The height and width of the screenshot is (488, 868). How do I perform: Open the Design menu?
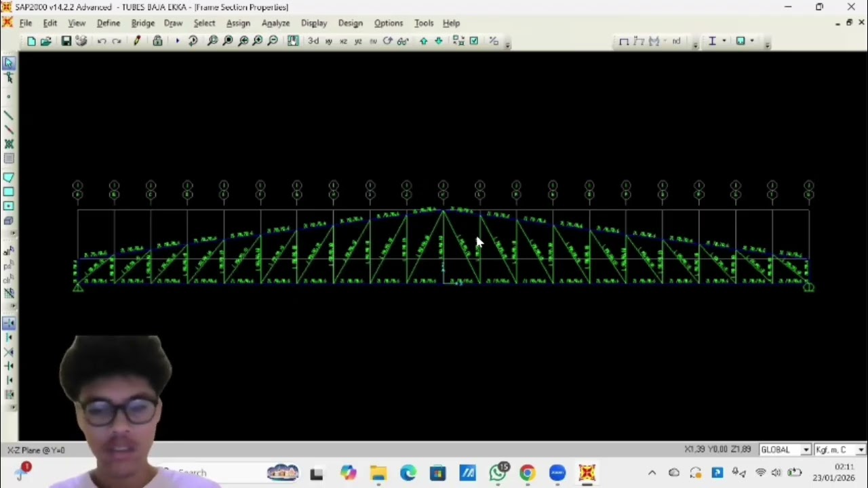351,23
